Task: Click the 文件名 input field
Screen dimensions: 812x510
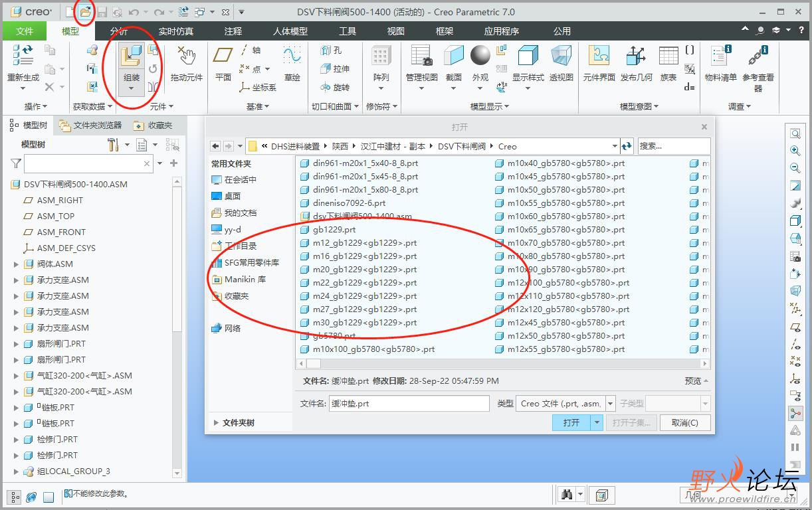Action: click(x=409, y=403)
